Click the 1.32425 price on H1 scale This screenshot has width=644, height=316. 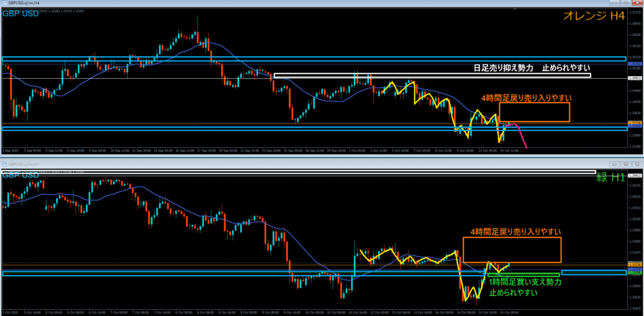tap(635, 308)
